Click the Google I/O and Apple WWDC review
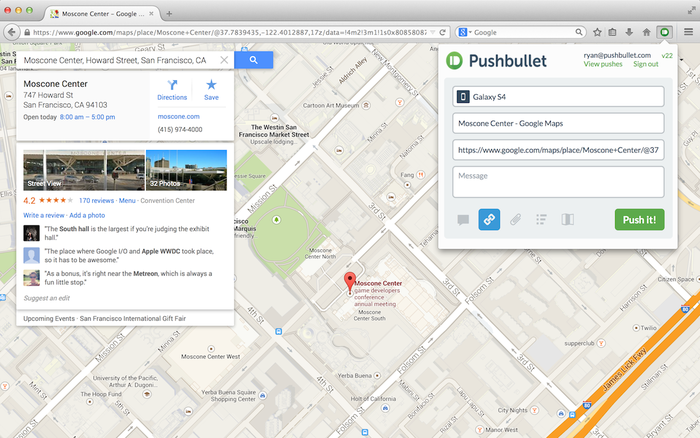This screenshot has height=438, width=700. click(x=129, y=255)
